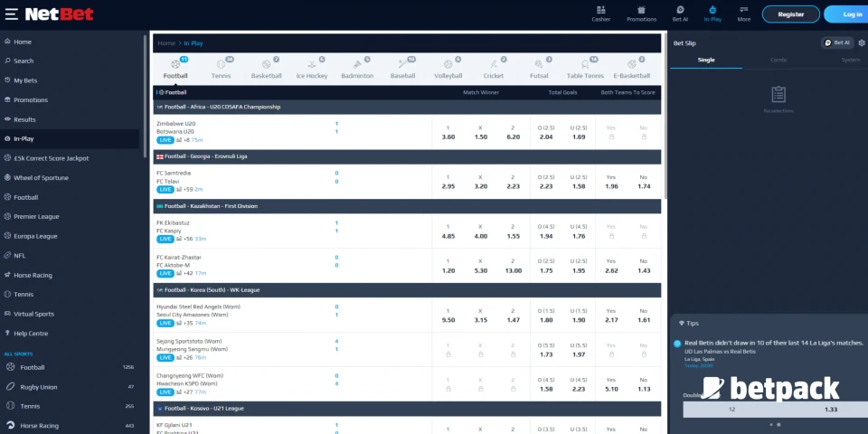Collapse Korea (South) WK-League section
Screen dimensions: 868x434
tap(407, 290)
